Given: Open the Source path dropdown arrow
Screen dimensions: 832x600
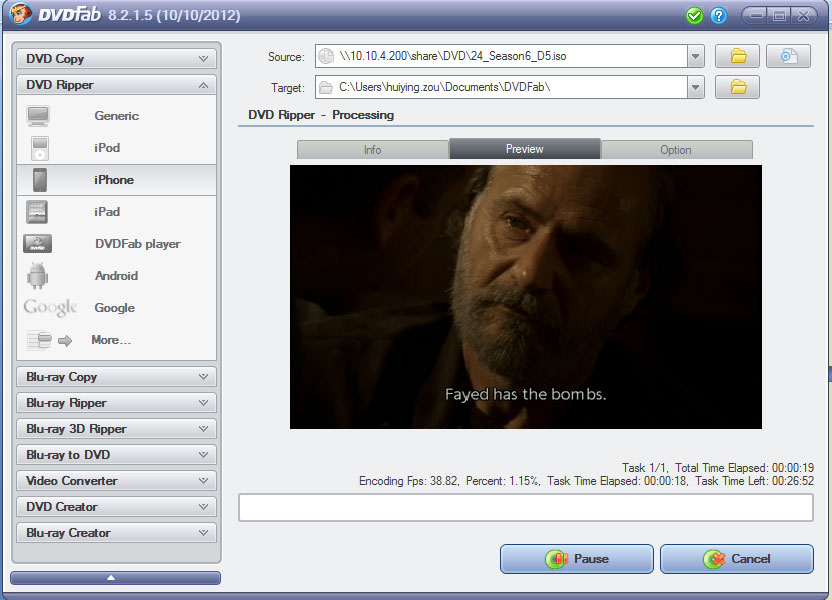Looking at the screenshot, I should coord(696,56).
